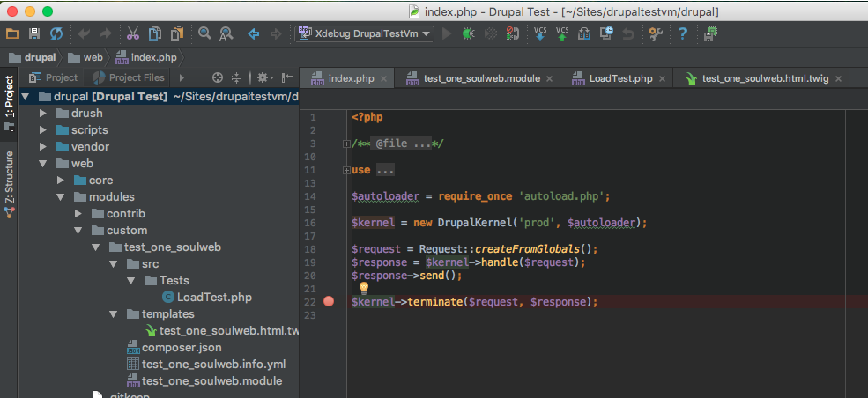Open the Xdebug DrupalTestVm run configuration dropdown

[x=364, y=34]
